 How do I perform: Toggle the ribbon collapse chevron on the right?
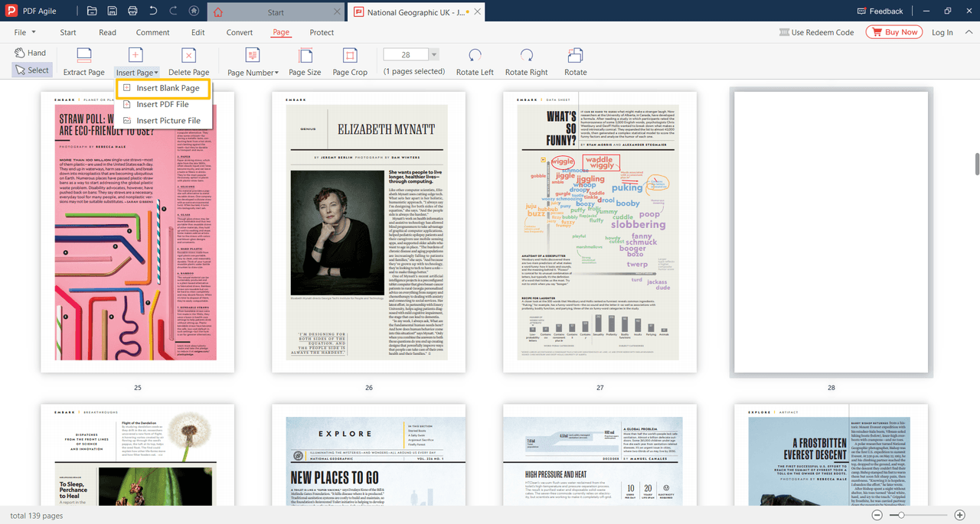click(969, 32)
